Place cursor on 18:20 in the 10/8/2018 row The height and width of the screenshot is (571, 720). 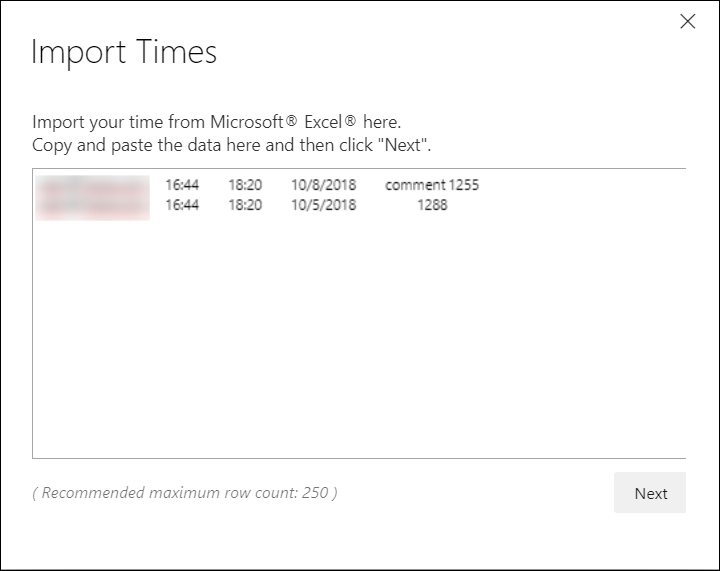point(245,185)
